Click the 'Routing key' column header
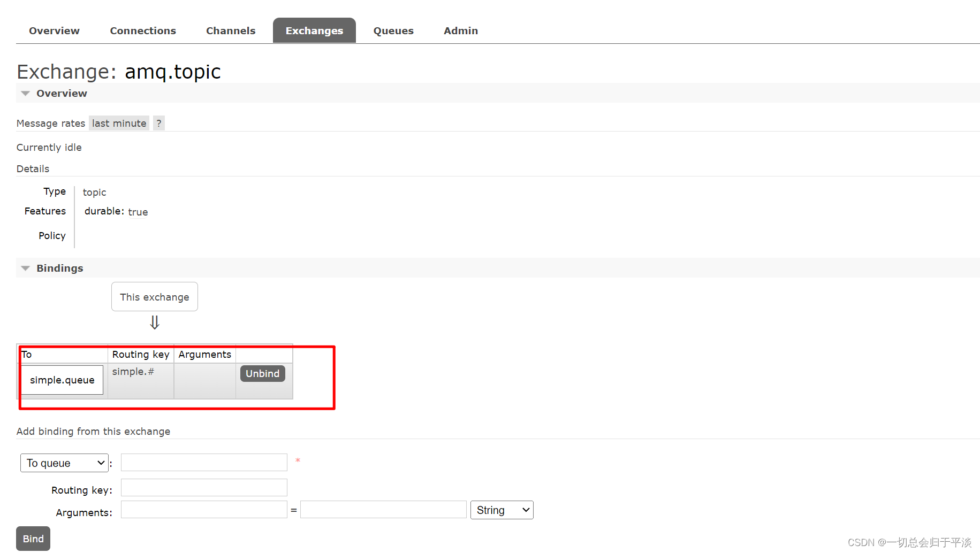980x553 pixels. click(x=141, y=354)
